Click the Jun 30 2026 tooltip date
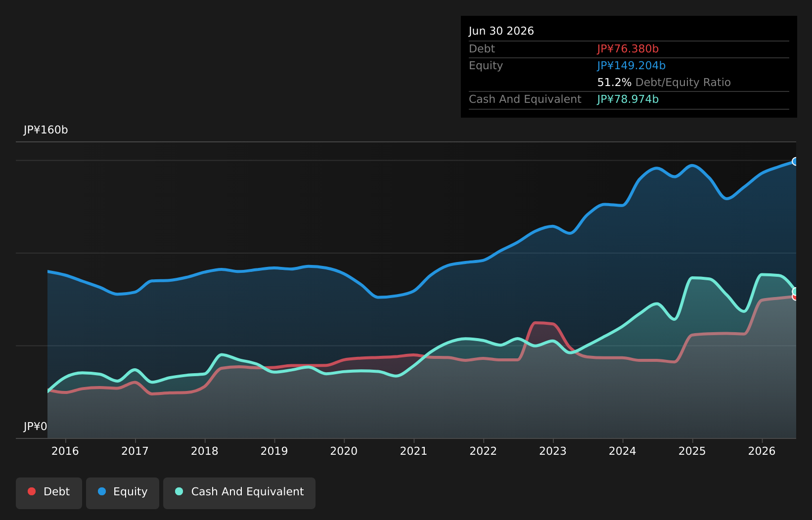 [501, 31]
